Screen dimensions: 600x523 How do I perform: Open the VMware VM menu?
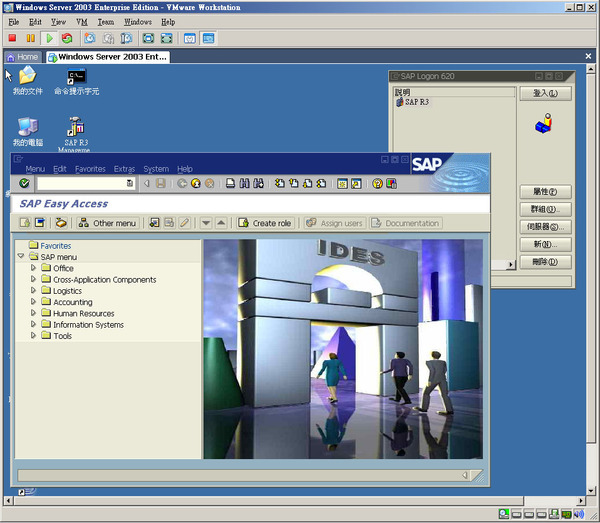(82, 22)
